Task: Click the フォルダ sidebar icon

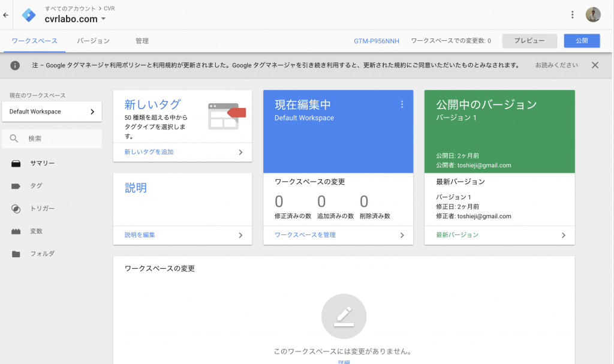Action: pyautogui.click(x=16, y=254)
